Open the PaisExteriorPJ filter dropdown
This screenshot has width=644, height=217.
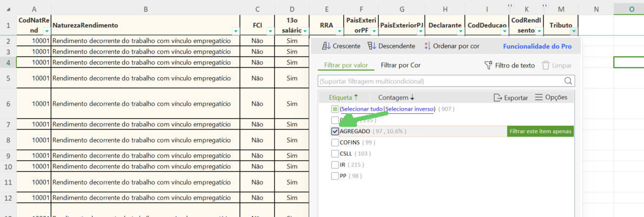[x=421, y=31]
